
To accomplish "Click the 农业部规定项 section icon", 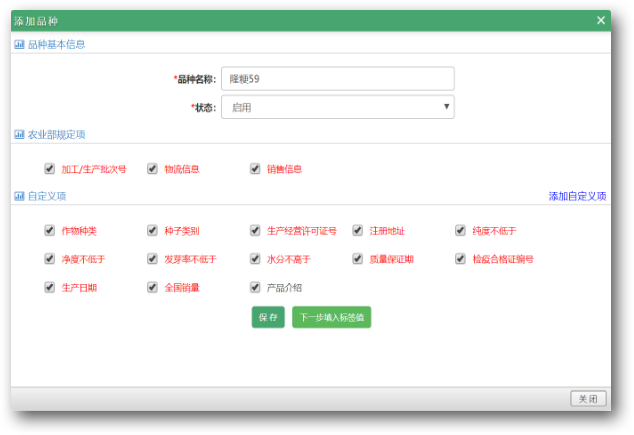I will click(19, 135).
